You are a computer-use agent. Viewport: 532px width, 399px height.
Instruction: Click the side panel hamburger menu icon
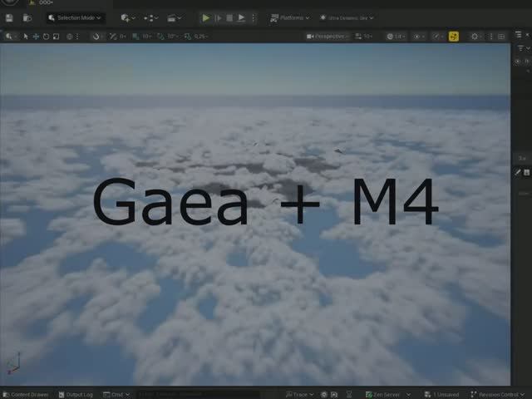(519, 34)
